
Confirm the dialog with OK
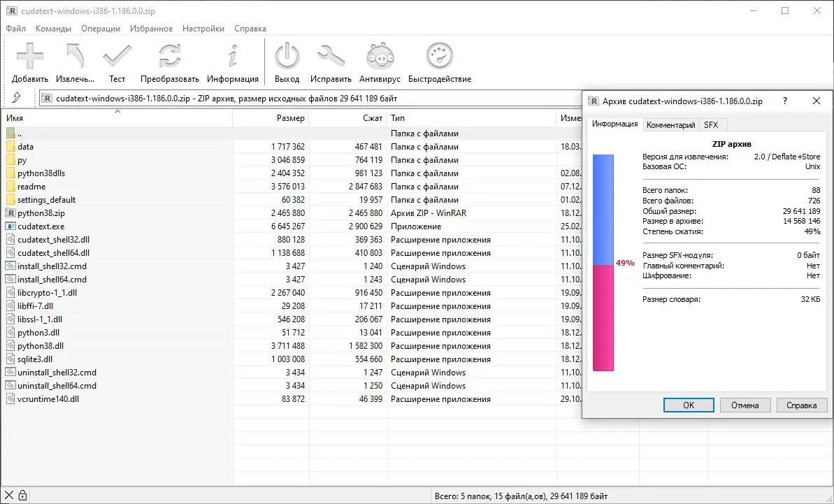coord(689,405)
